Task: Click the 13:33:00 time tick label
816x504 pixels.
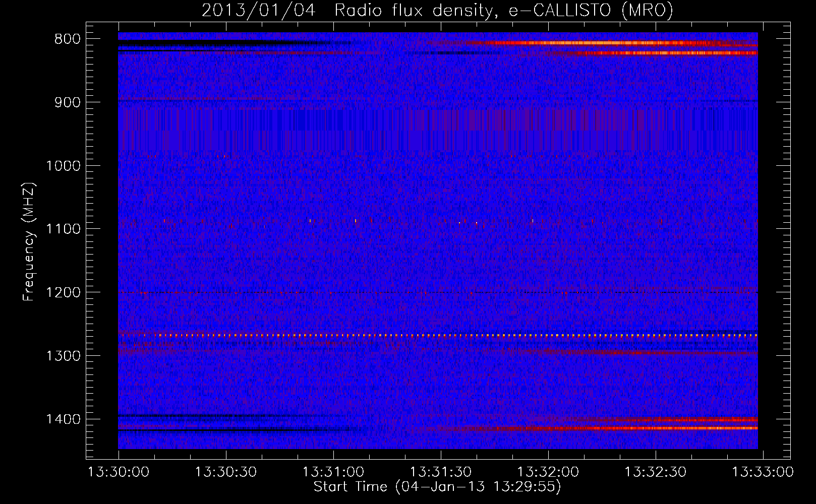Action: tap(763, 472)
